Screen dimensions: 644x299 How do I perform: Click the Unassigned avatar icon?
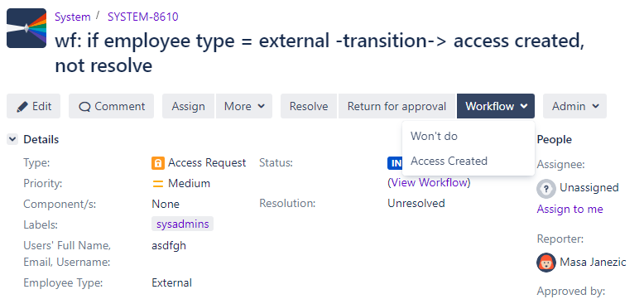(x=545, y=189)
